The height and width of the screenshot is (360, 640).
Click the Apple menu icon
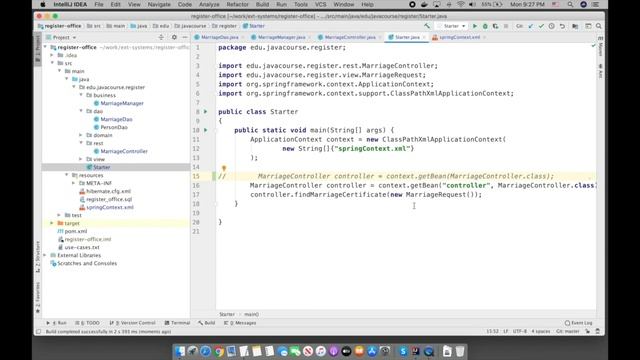click(42, 4)
